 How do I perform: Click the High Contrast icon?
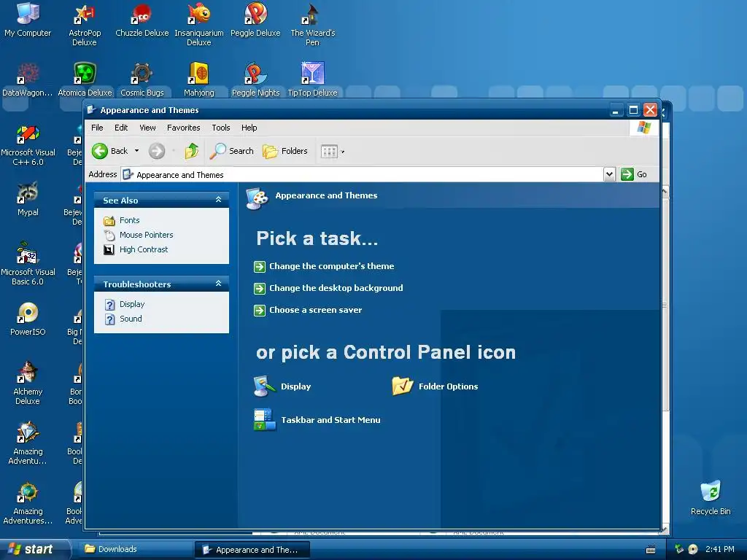click(109, 249)
